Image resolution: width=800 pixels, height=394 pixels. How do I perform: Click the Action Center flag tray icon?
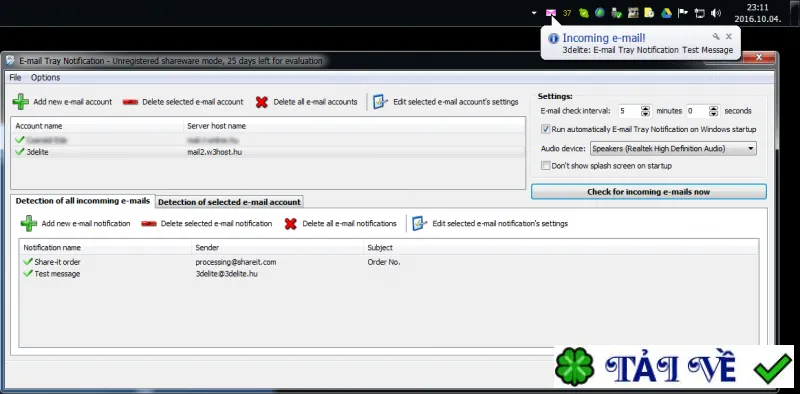point(683,13)
